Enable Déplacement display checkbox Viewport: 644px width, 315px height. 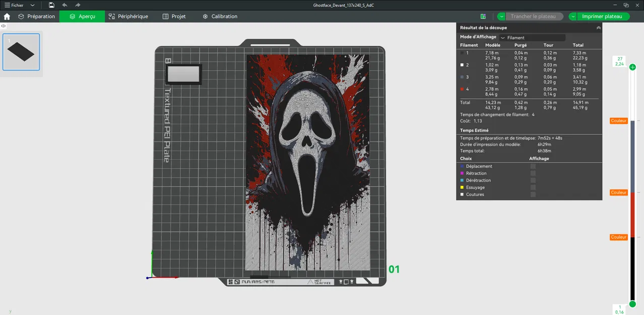533,166
